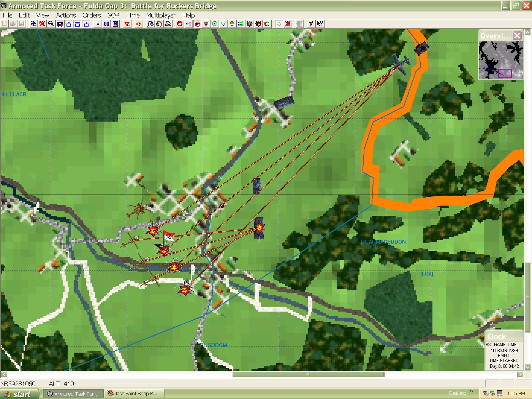Open the Actions menu

(x=66, y=15)
